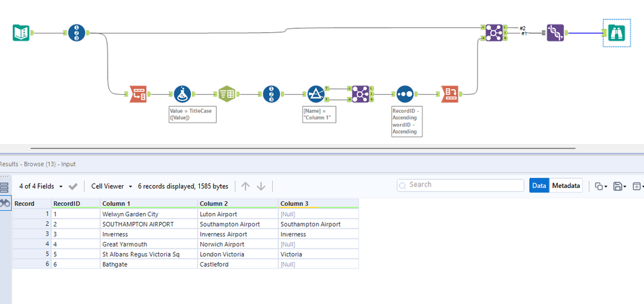Select the 'Castleford' cell
The width and height of the screenshot is (644, 304).
[x=238, y=264]
